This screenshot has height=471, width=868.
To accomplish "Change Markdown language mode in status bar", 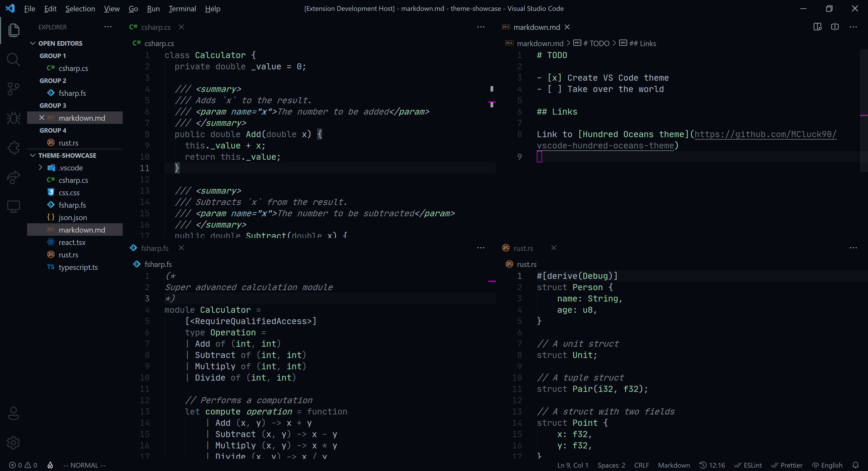I will click(674, 465).
